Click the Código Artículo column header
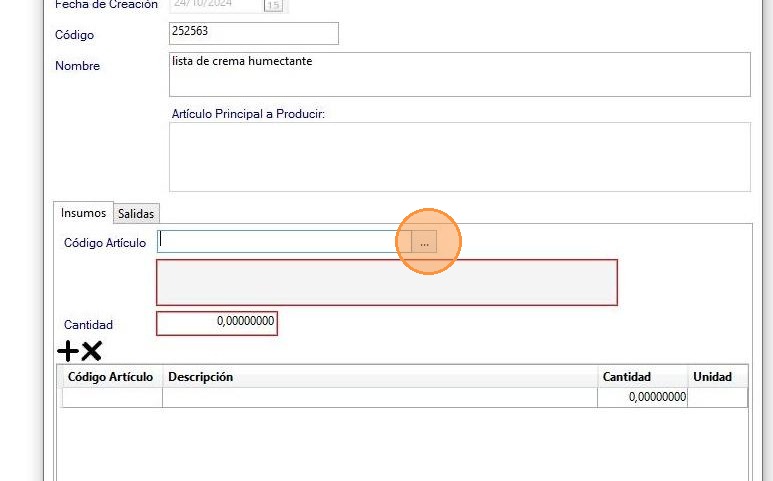Image resolution: width=773 pixels, height=481 pixels. click(110, 377)
